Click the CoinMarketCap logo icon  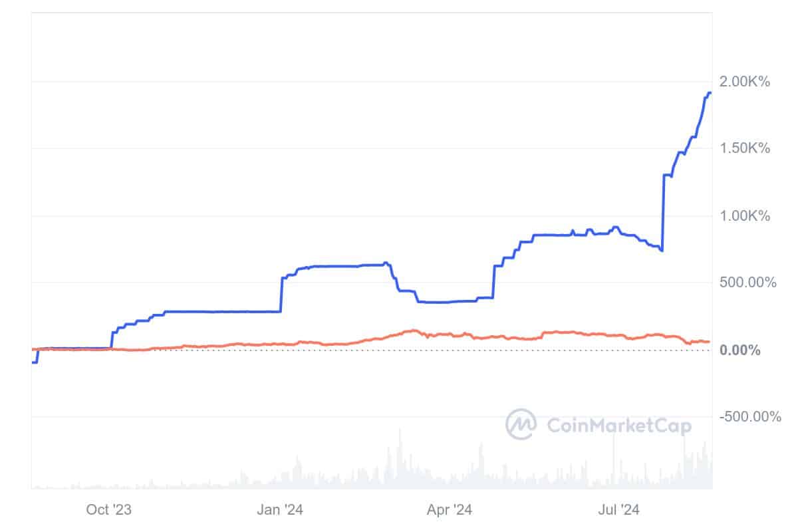tap(521, 424)
